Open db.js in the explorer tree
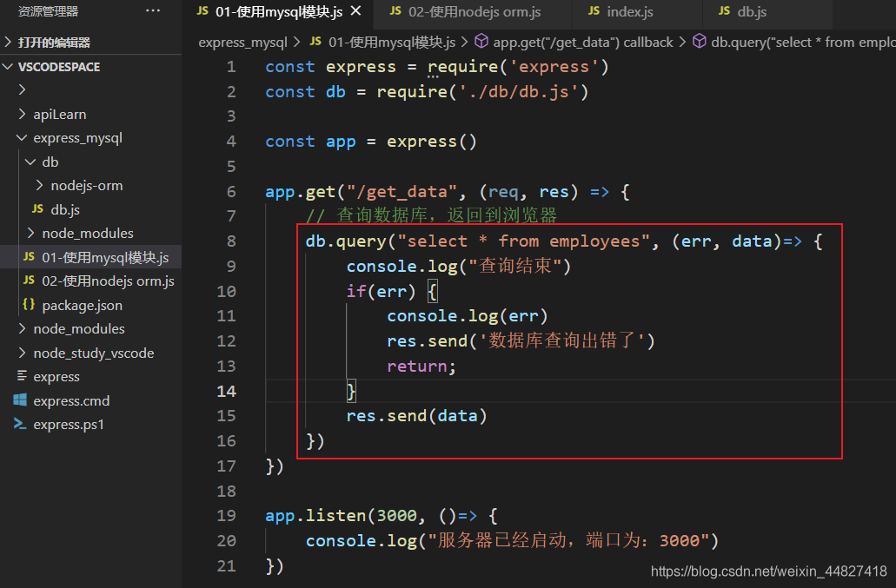This screenshot has height=588, width=896. coord(65,209)
